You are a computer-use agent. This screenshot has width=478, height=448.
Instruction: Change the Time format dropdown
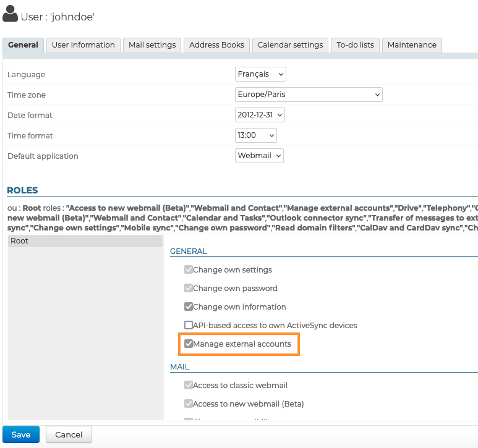pyautogui.click(x=256, y=135)
